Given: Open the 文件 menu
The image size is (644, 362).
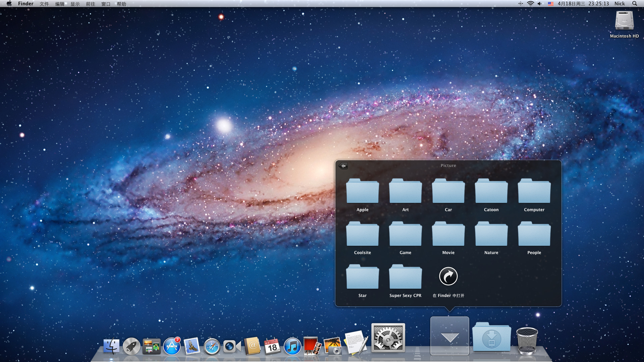Looking at the screenshot, I should pyautogui.click(x=44, y=4).
